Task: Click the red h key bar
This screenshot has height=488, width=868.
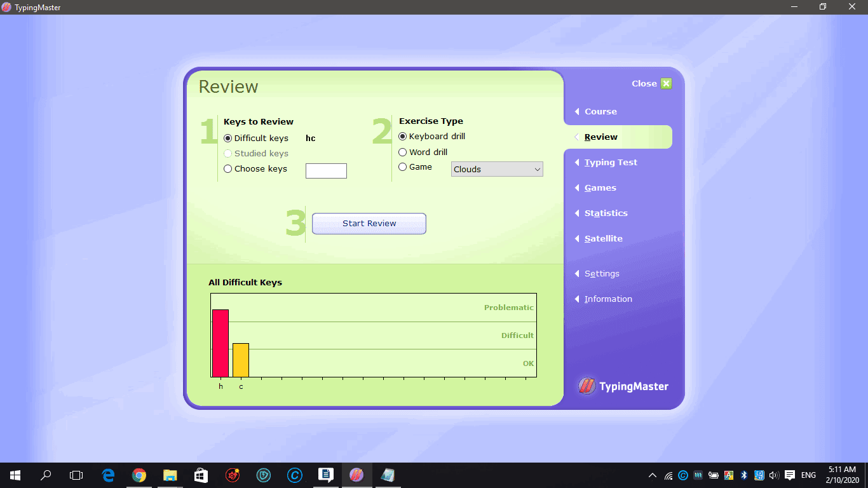Action: (x=220, y=343)
